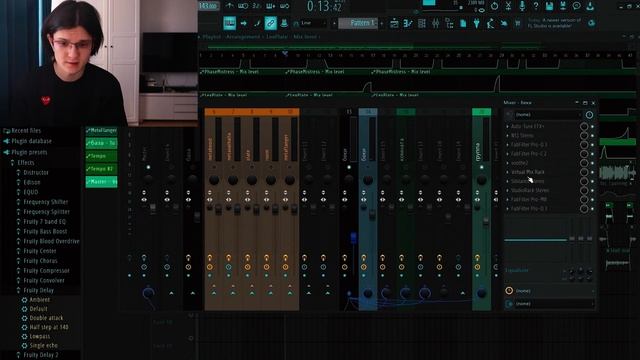Select the stamp tool in the toolbar
Image resolution: width=640 pixels, height=360 pixels.
click(284, 23)
